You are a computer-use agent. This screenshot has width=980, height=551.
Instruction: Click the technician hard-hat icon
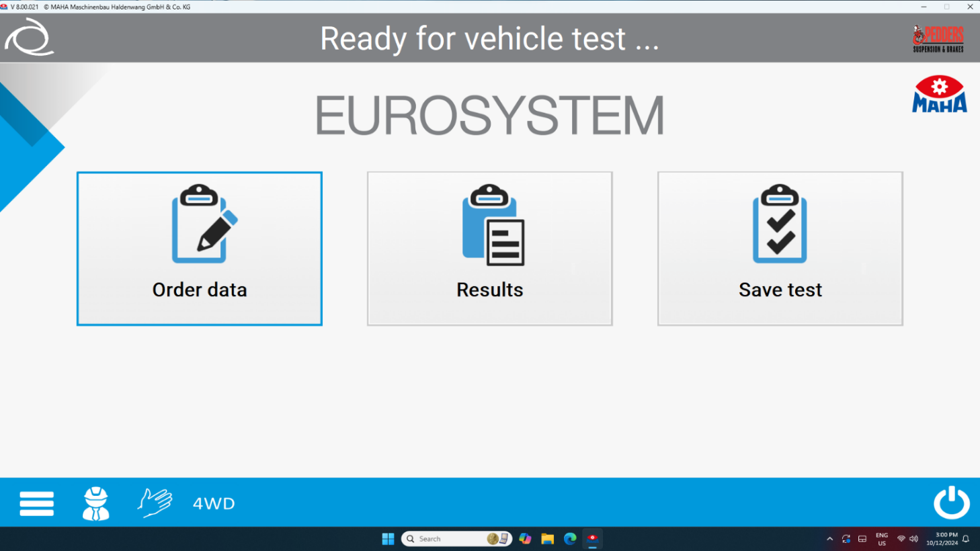coord(95,503)
